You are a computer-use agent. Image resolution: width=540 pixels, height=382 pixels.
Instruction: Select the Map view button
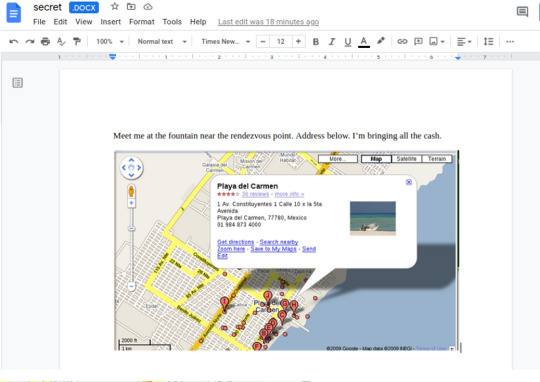click(x=376, y=159)
